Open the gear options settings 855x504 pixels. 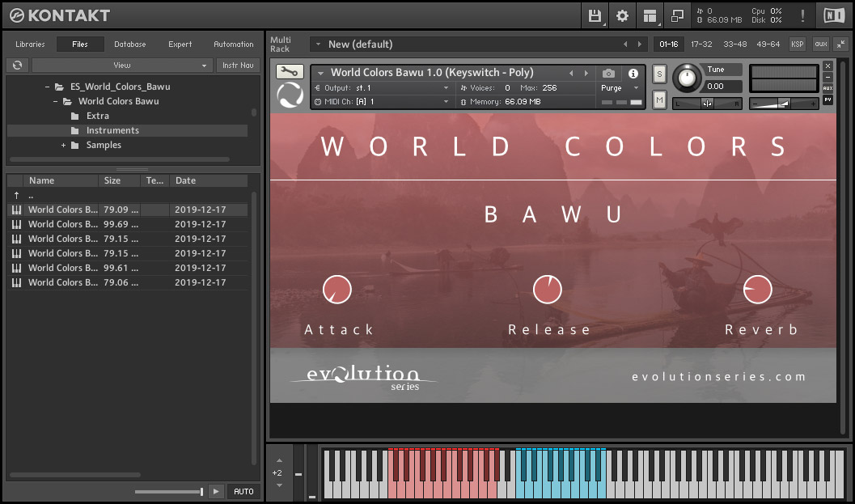point(622,15)
